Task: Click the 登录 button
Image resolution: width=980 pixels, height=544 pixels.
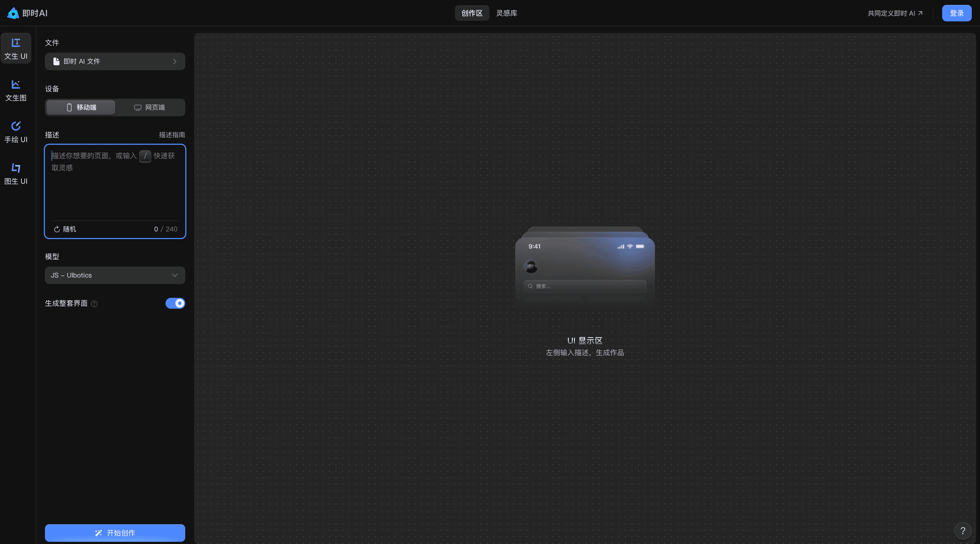Action: coord(956,13)
